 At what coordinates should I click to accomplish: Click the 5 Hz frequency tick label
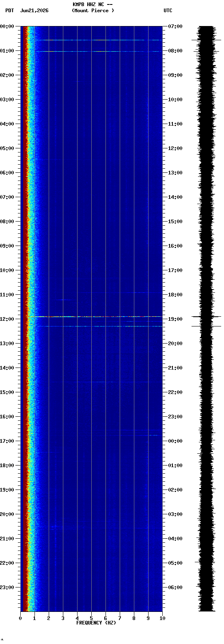(x=91, y=618)
